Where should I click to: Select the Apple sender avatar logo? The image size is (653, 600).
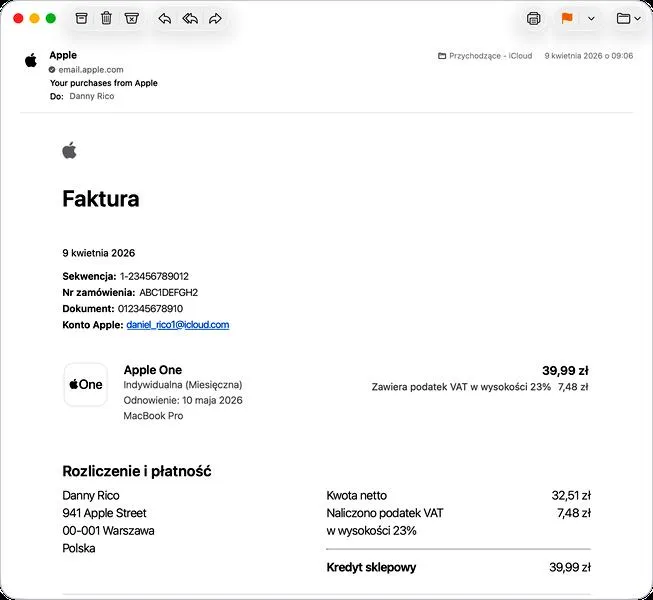(x=31, y=60)
